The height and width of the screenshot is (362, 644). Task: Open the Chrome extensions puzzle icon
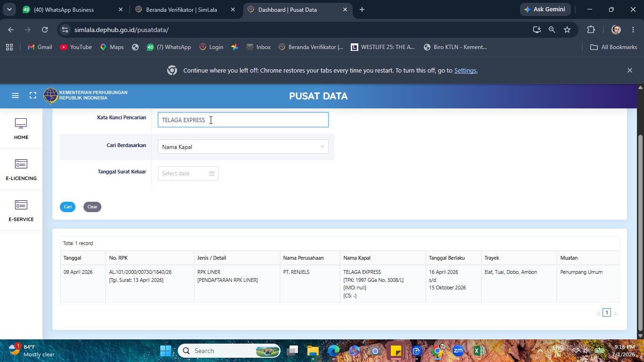pyautogui.click(x=591, y=30)
